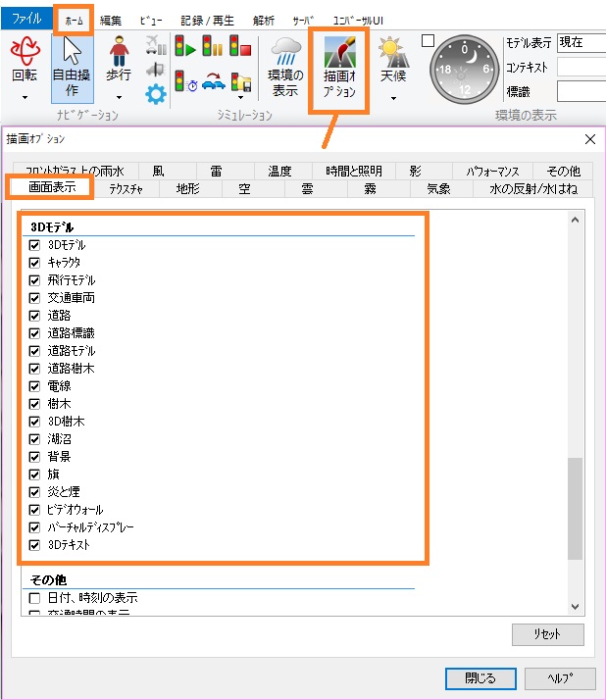
Task: Open the 標識 combo box
Action: pyautogui.click(x=581, y=92)
